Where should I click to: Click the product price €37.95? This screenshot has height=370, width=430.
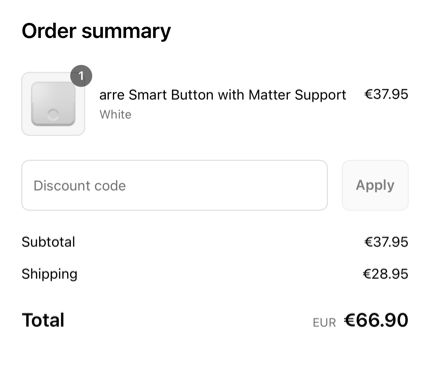click(x=386, y=94)
